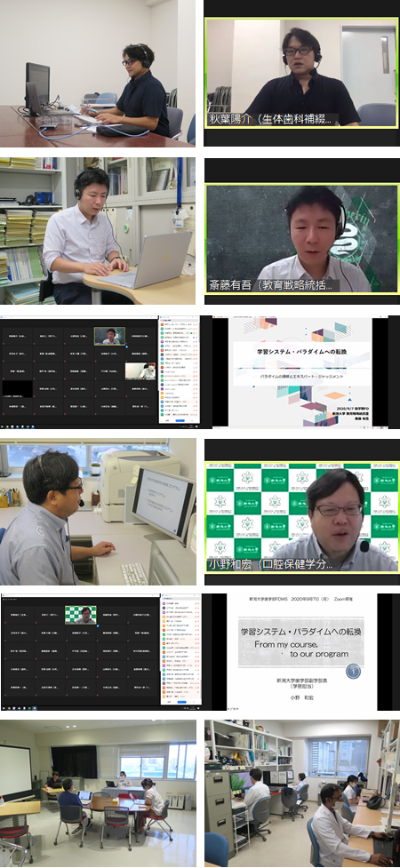Screen dimensions: 400x868
Task: Select the speaker tile with the green checkered background
Action: [x=81, y=615]
